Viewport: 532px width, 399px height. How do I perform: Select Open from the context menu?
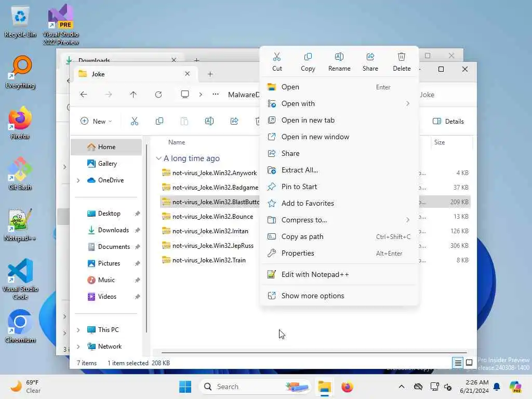[x=339, y=87]
